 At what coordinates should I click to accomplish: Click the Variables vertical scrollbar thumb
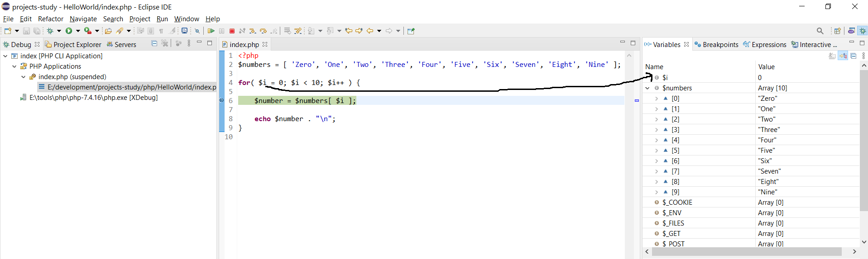[863, 140]
